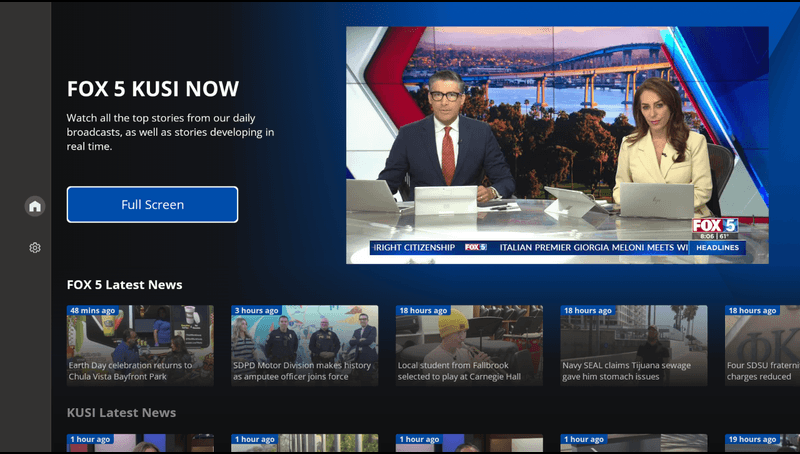Screen dimensions: 800x454
Task: Go to the Home icon in sidebar
Action: (x=35, y=206)
